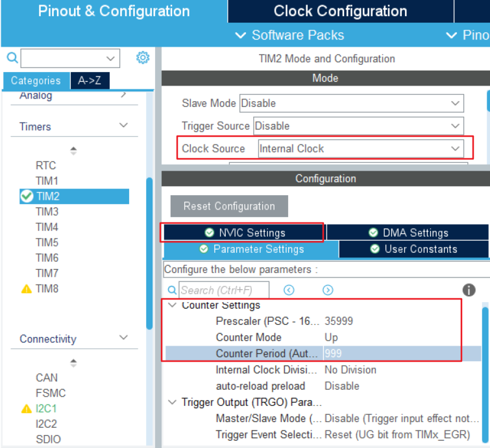The width and height of the screenshot is (490, 448).
Task: Select I2C2 in the Connectivity list
Action: (46, 424)
